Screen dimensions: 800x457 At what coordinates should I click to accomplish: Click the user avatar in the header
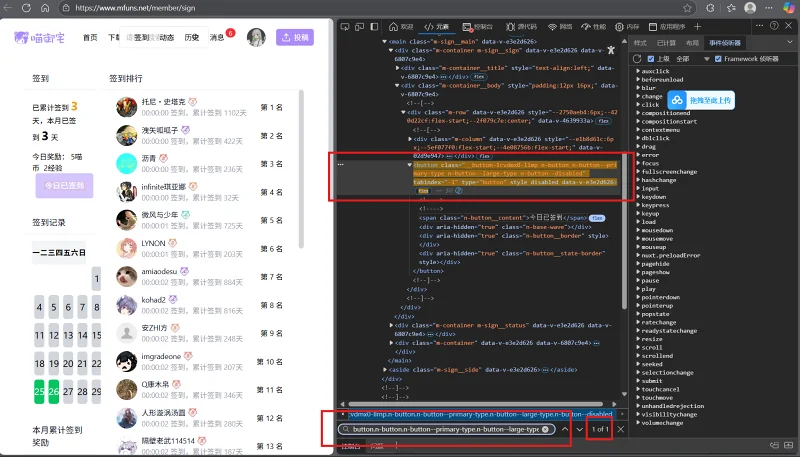click(x=256, y=37)
